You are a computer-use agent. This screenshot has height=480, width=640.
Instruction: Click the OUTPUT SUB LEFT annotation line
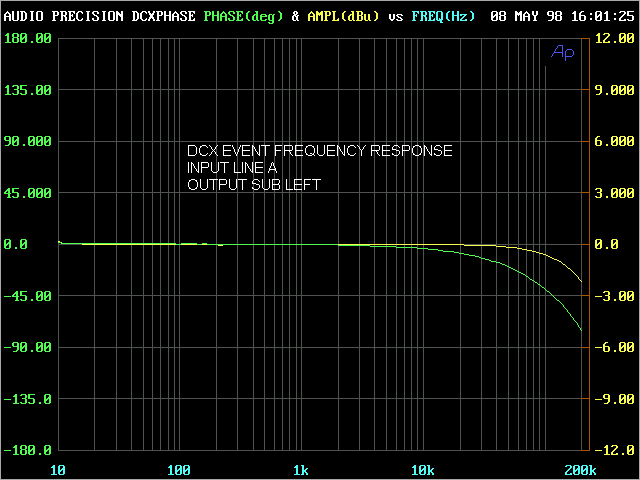254,185
